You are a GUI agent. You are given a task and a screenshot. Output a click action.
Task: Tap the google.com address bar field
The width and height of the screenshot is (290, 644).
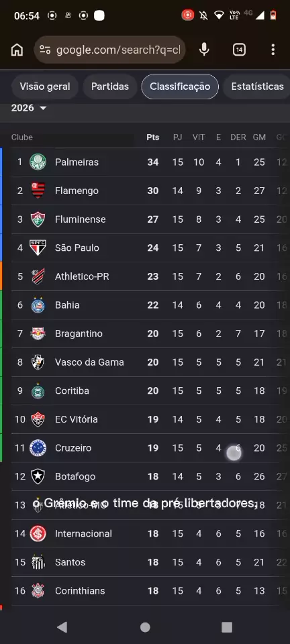pyautogui.click(x=109, y=50)
